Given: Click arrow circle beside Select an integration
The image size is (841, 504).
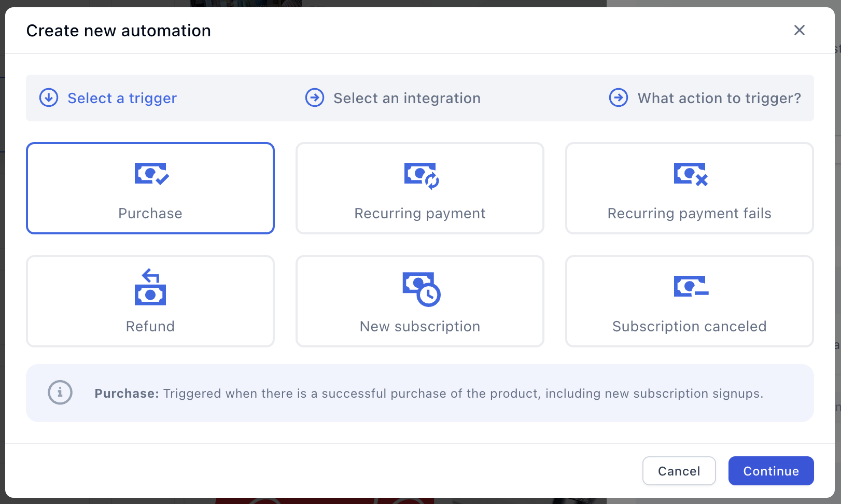Looking at the screenshot, I should pos(315,97).
